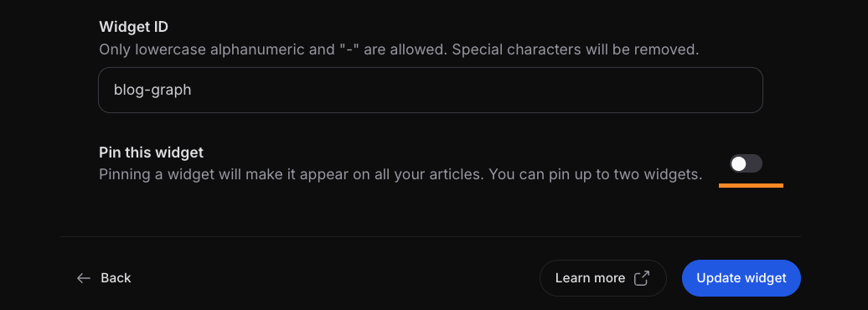The image size is (868, 310).
Task: Click the blog-graph text in the field
Action: click(x=152, y=90)
